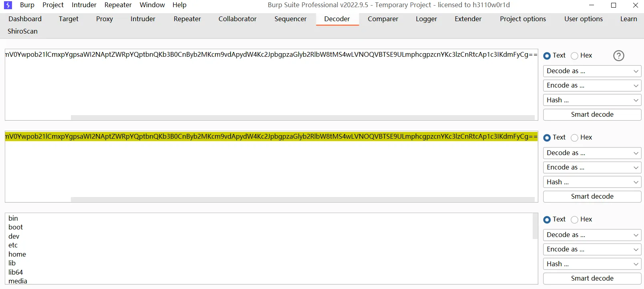Expand 'Decode as' dropdown in third panel
Viewport: 644px width, 289px height.
592,235
